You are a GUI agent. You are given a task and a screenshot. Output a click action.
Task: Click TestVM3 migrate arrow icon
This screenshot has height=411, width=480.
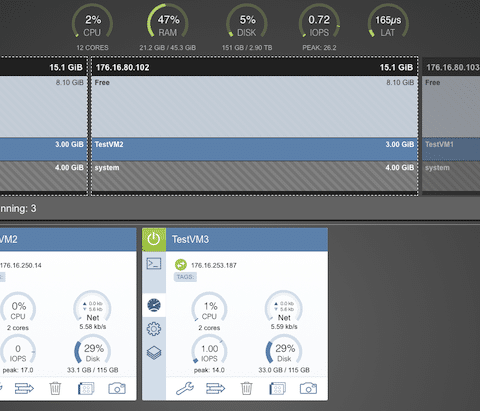click(x=216, y=388)
